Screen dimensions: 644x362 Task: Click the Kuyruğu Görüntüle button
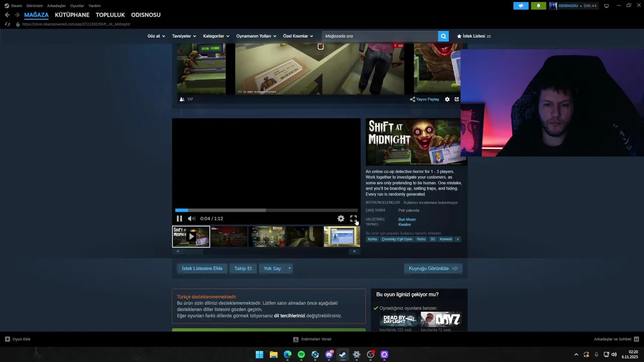tap(433, 268)
